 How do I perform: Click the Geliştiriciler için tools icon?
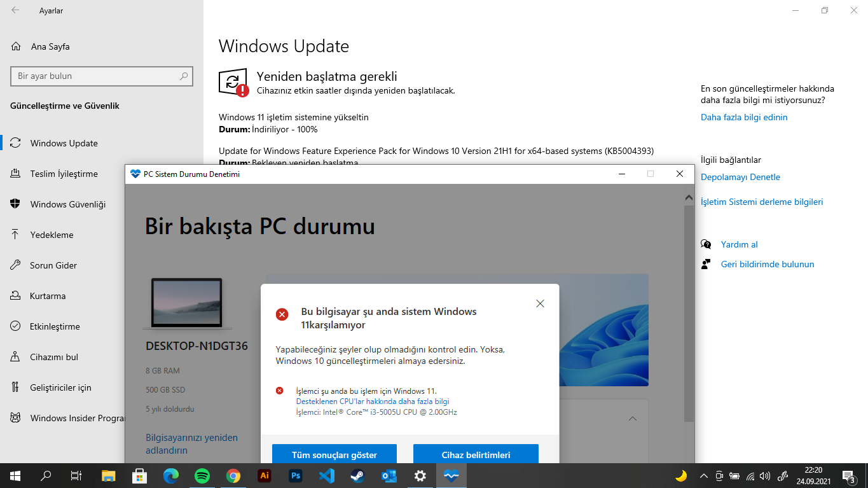[16, 387]
